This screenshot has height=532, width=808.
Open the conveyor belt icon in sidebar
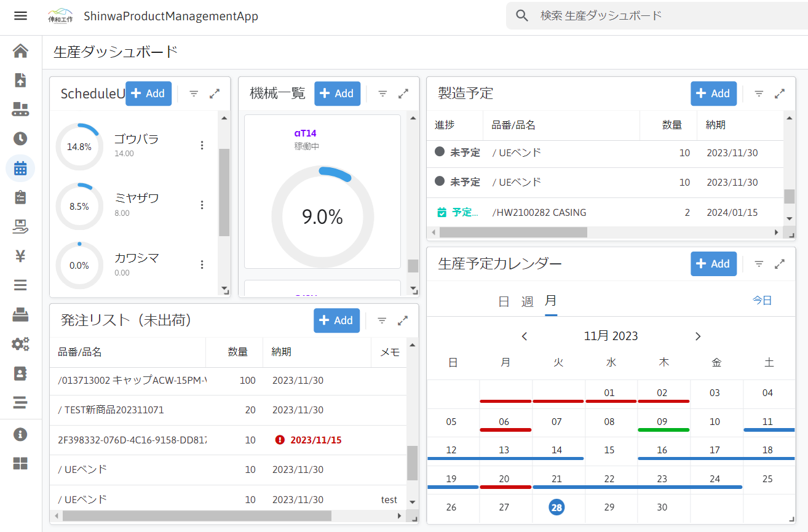click(20, 110)
